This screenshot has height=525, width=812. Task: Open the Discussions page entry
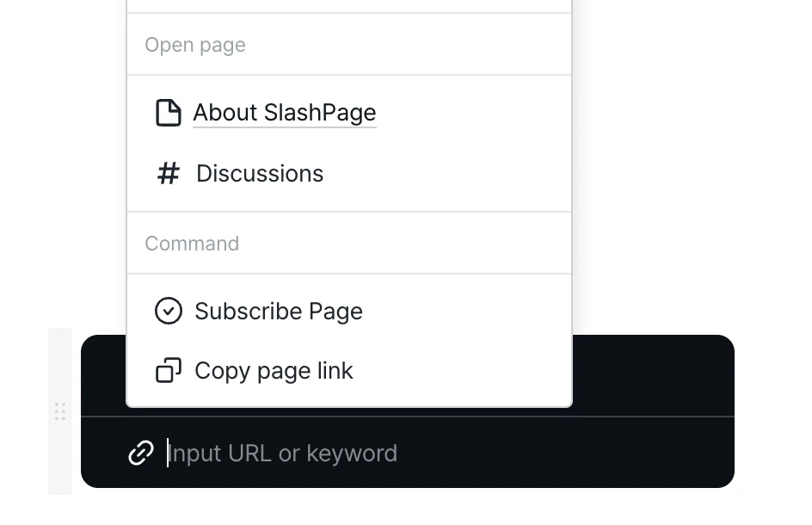click(260, 173)
